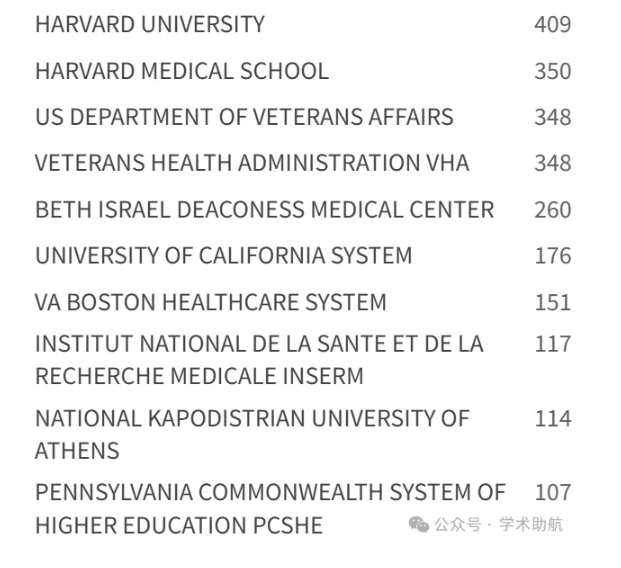
Task: Select NATIONAL KAPODISTRIAN UNIVERSITY OF ATHENS
Action: 252,435
